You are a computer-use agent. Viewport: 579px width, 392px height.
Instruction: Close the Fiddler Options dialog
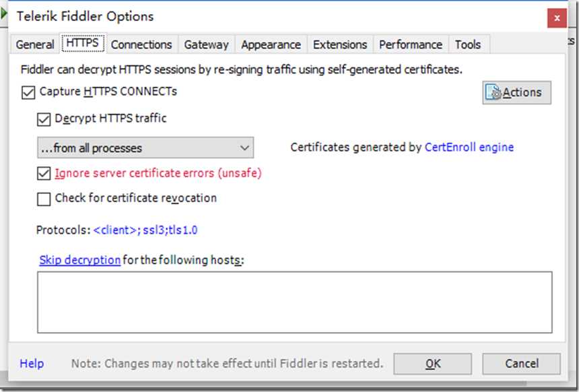click(x=557, y=18)
